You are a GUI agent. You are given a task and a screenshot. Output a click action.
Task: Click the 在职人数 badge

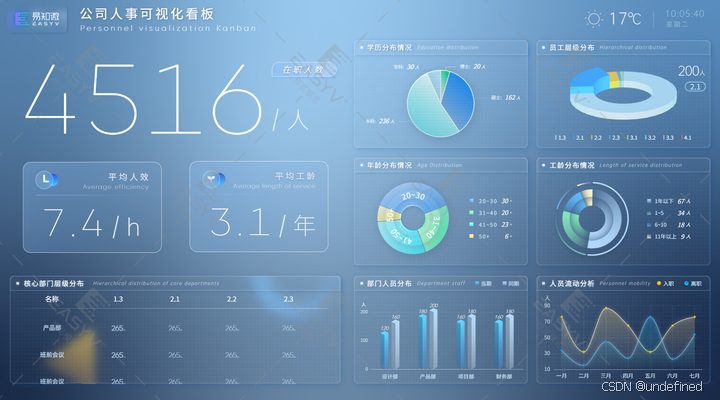304,70
